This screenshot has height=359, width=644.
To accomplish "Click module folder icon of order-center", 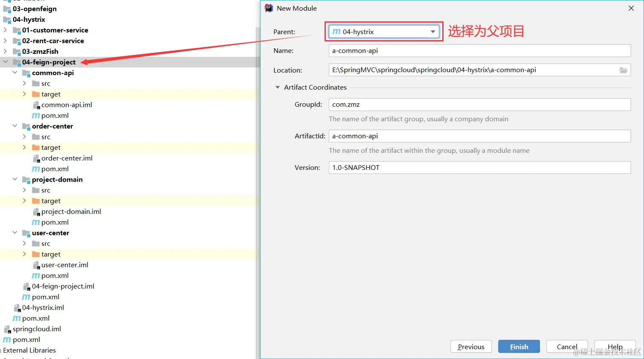I will pyautogui.click(x=26, y=126).
